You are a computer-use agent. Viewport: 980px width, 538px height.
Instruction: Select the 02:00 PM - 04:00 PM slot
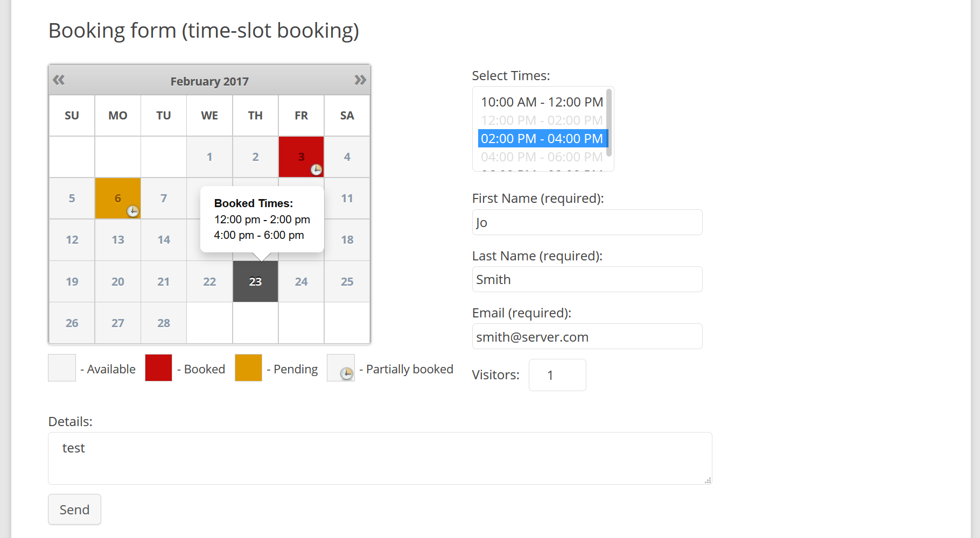pyautogui.click(x=542, y=139)
